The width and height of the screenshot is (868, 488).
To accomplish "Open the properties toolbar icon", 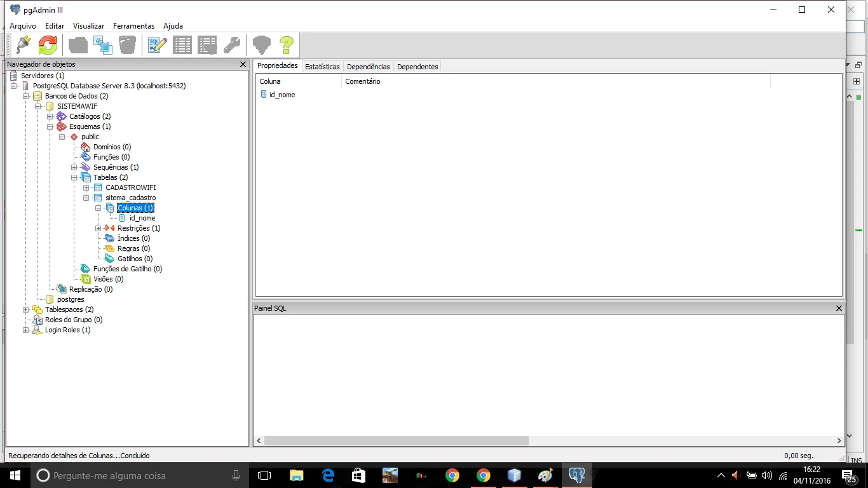I will click(78, 44).
